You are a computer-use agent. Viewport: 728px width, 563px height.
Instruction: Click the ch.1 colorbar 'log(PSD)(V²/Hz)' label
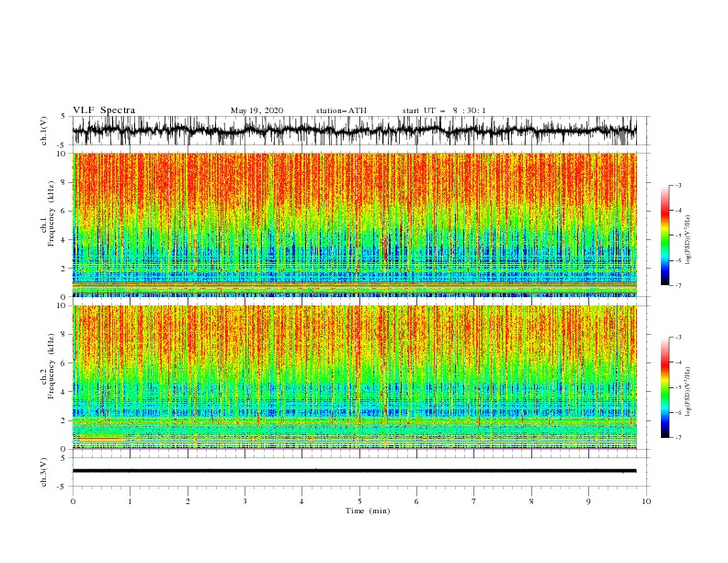(688, 240)
